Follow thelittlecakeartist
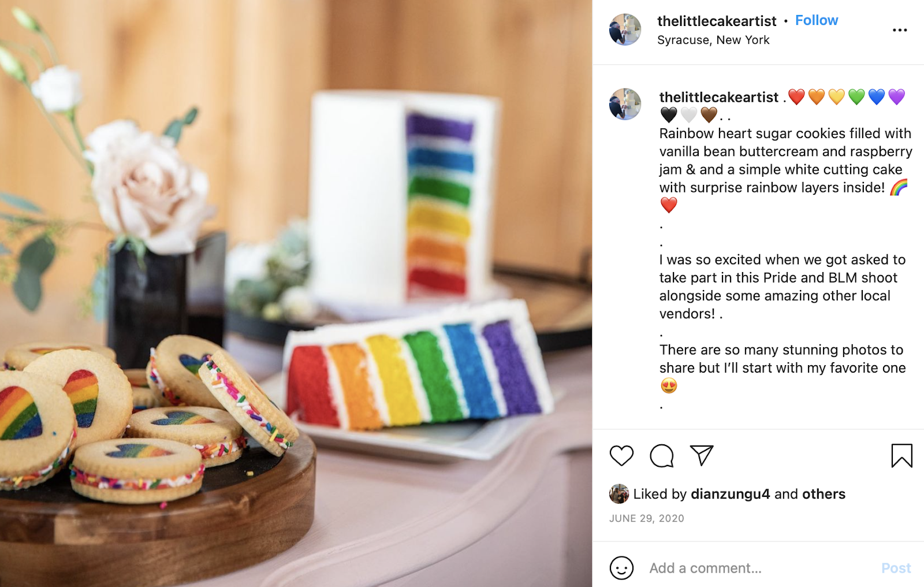 pos(816,20)
